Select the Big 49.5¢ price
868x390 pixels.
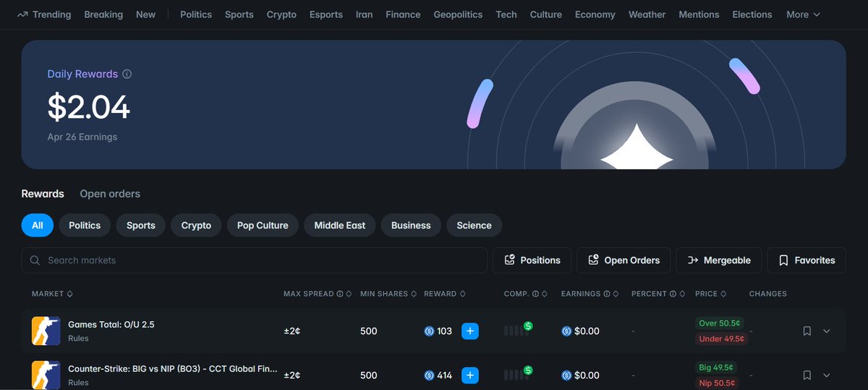(x=717, y=368)
